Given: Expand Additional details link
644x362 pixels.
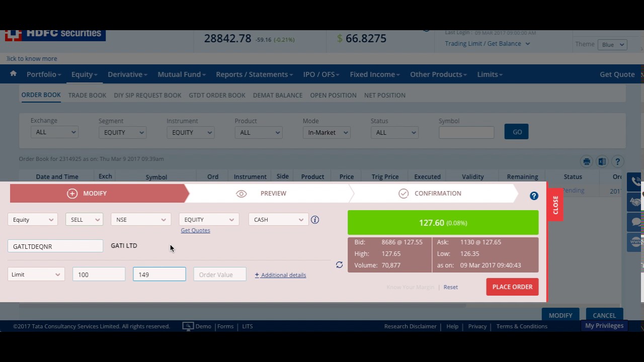Looking at the screenshot, I should click(x=280, y=275).
